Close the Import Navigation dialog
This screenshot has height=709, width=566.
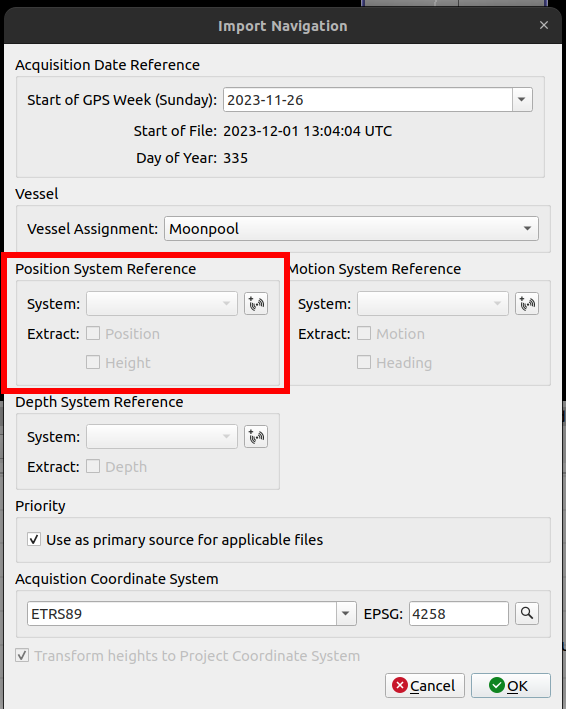coord(544,25)
